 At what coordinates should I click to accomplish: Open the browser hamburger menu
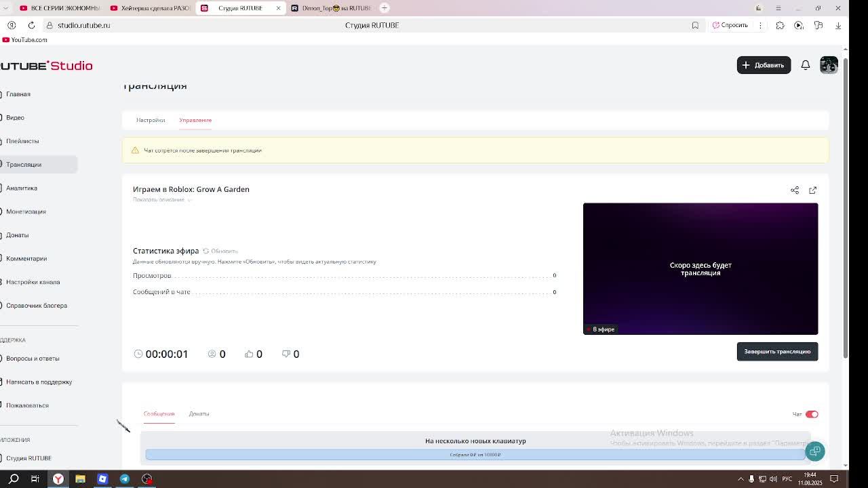[x=778, y=8]
